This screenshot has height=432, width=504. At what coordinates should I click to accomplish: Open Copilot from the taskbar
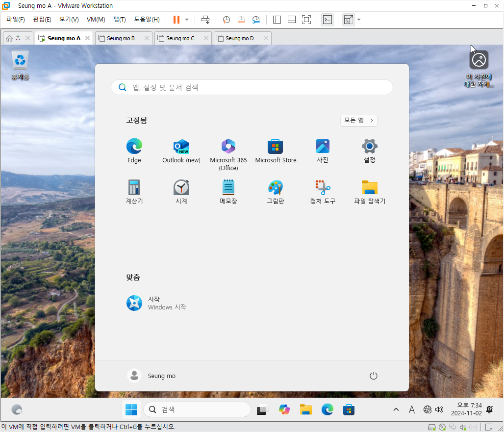pos(284,409)
